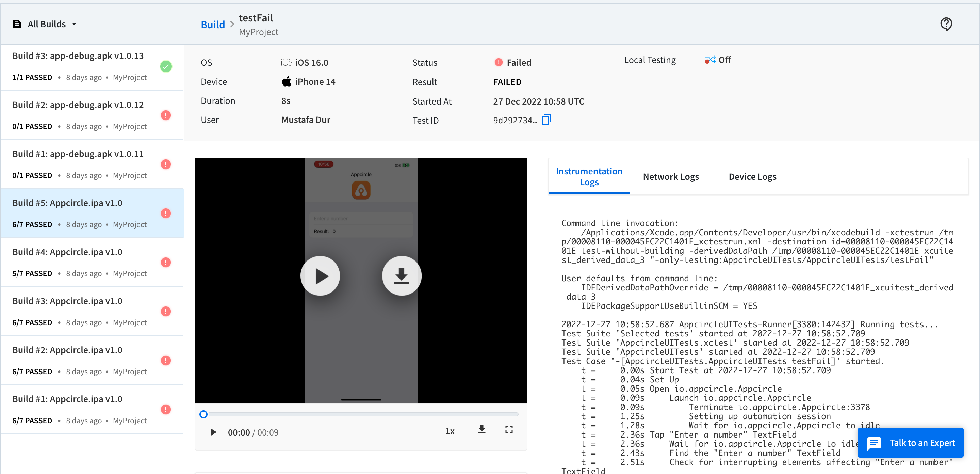Switch to Device Logs tab
This screenshot has width=980, height=474.
tap(752, 177)
